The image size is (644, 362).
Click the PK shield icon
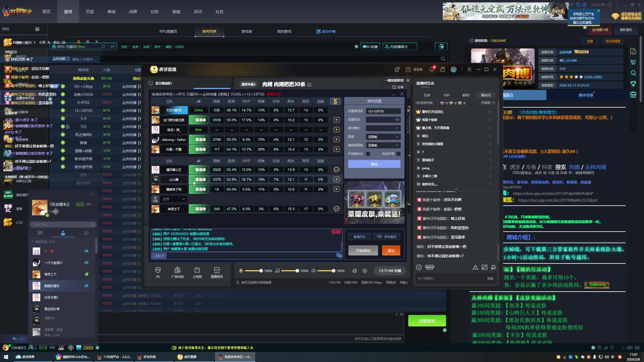click(x=158, y=270)
